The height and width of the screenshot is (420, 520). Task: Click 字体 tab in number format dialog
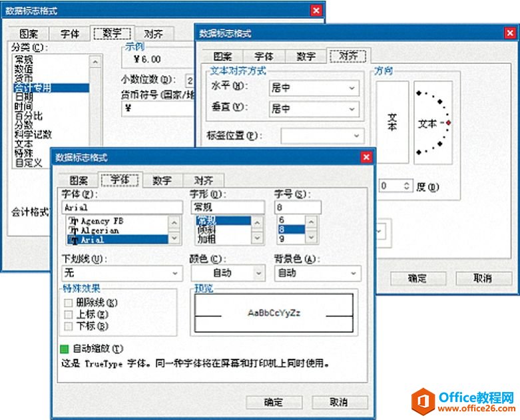70,33
